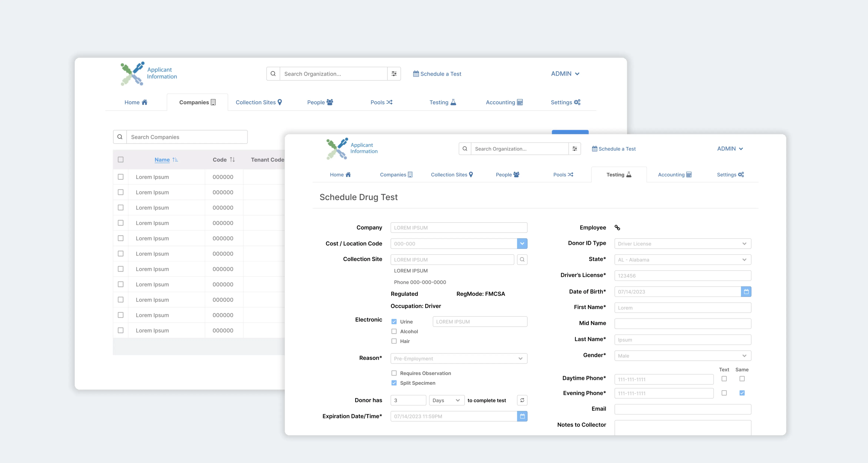Select all companies header checkbox
Viewport: 868px width, 463px height.
[121, 159]
